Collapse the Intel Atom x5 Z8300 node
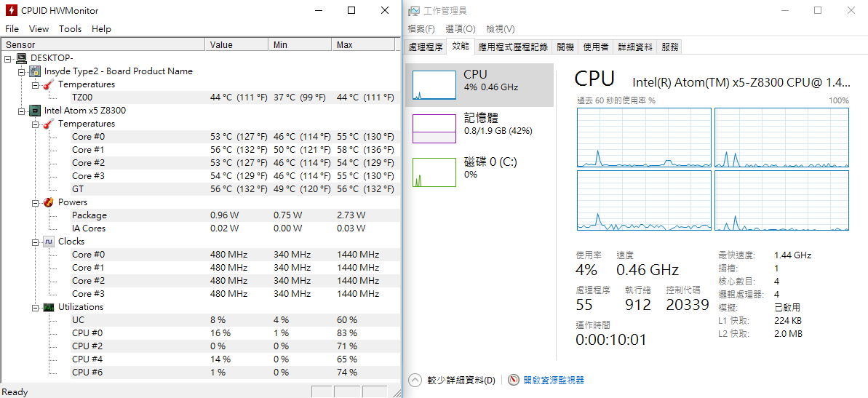This screenshot has width=868, height=398. 22,111
